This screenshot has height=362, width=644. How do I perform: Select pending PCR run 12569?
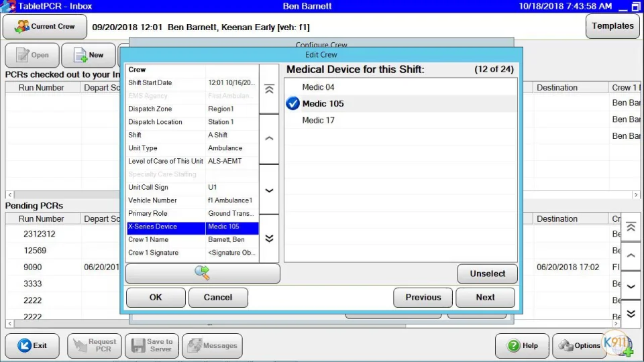pyautogui.click(x=35, y=250)
